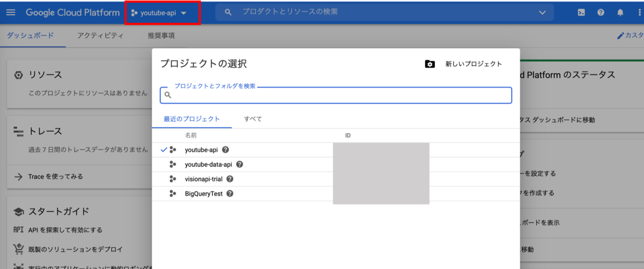
Task: Open the hamburger navigation menu
Action: tap(11, 12)
